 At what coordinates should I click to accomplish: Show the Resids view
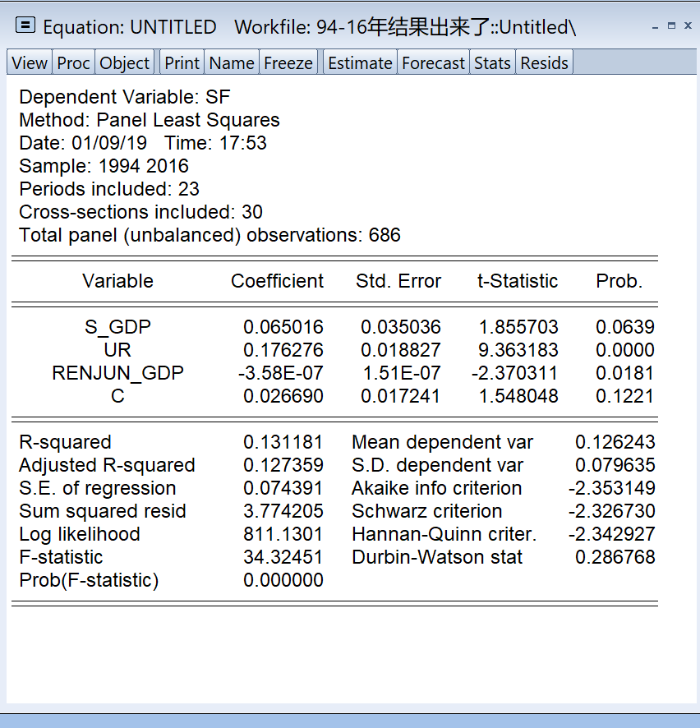(x=544, y=62)
